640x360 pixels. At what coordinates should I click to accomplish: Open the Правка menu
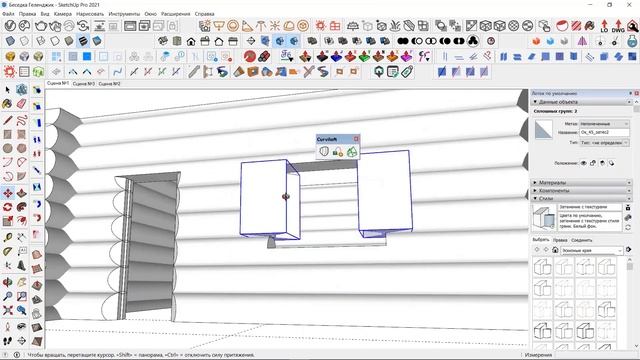(27, 14)
